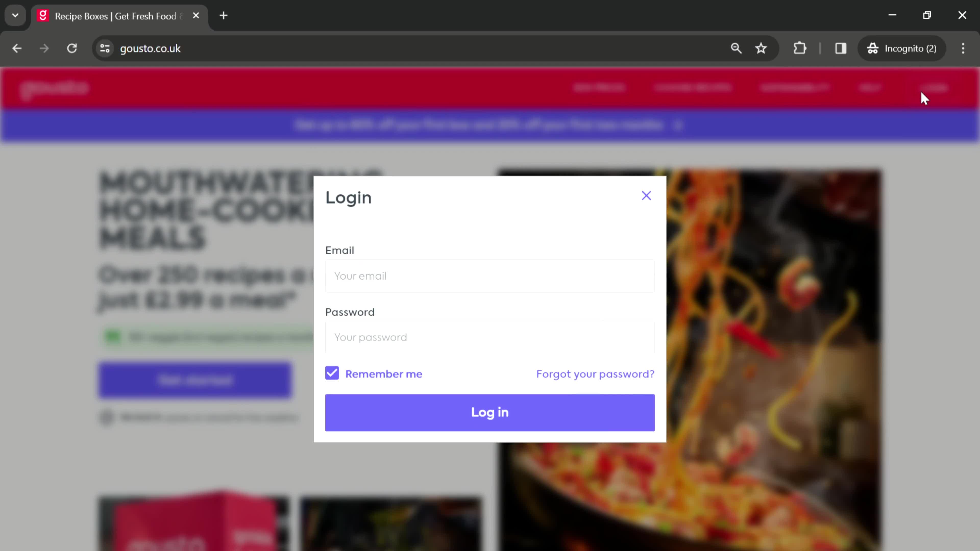Close the Login modal dialog
This screenshot has height=551, width=980.
pyautogui.click(x=646, y=195)
